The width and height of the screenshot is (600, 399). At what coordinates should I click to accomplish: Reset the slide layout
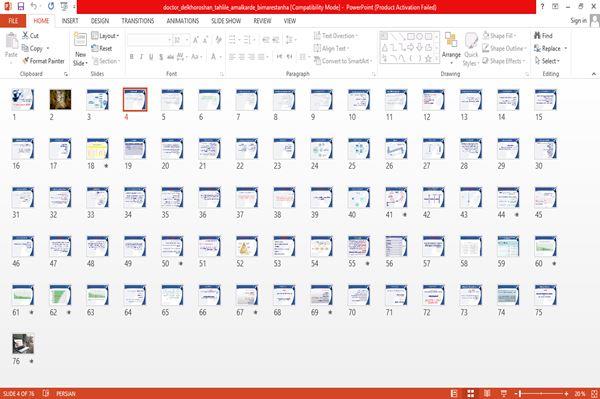(102, 48)
